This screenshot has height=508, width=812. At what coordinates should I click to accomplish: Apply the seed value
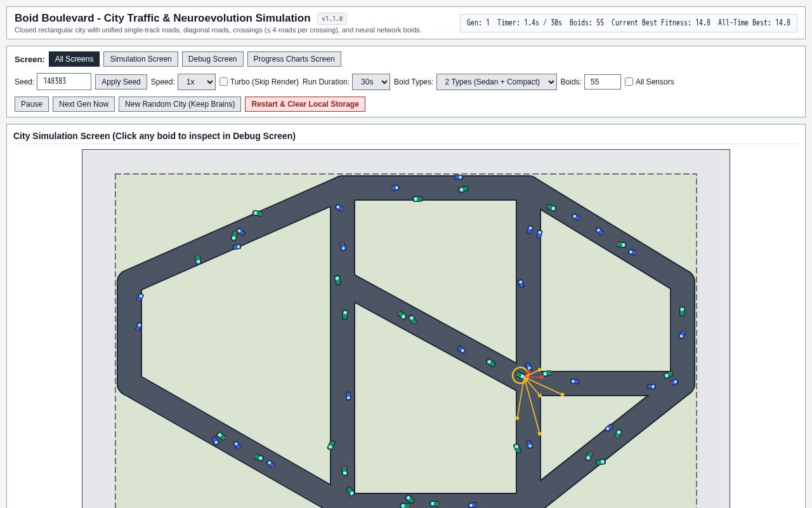[x=121, y=82]
